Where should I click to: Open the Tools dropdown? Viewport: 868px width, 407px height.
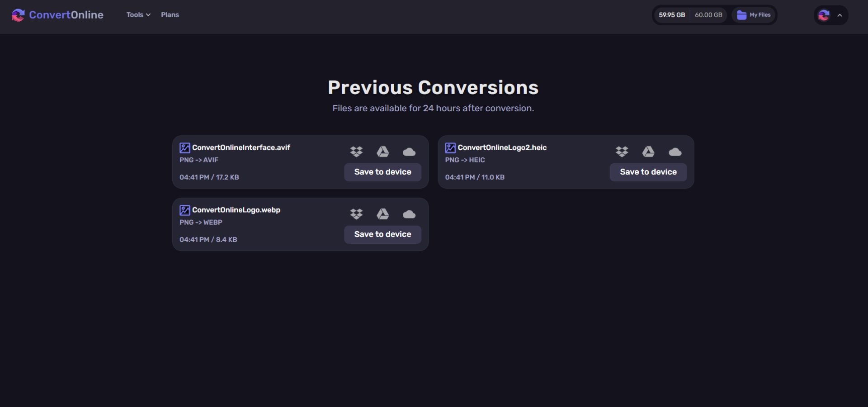click(x=138, y=14)
